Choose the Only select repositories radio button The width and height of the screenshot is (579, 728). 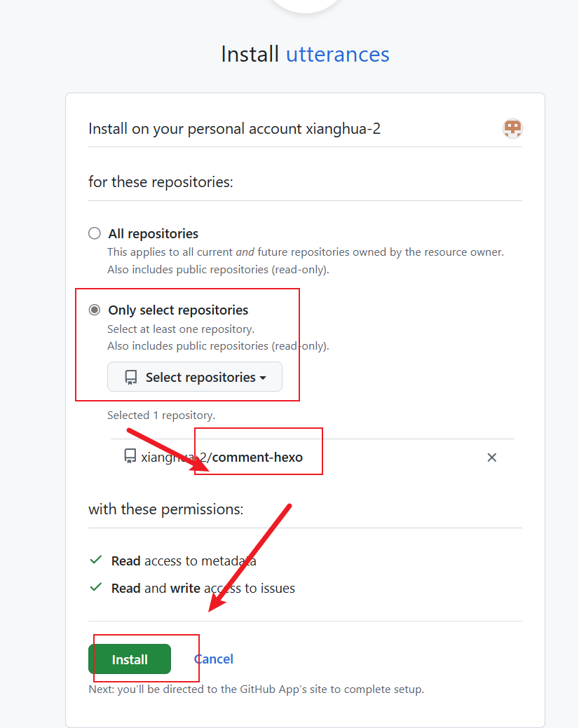coord(95,310)
